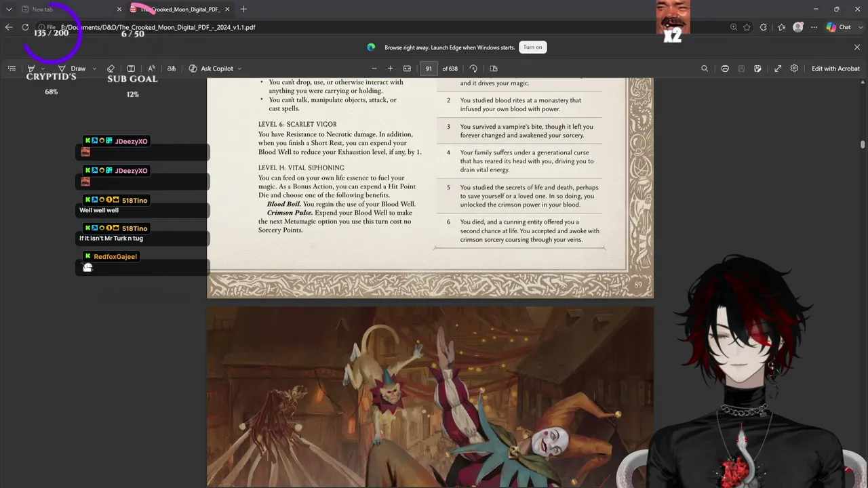Start Read aloud
Screen dimensions: 868x488
tap(151, 68)
